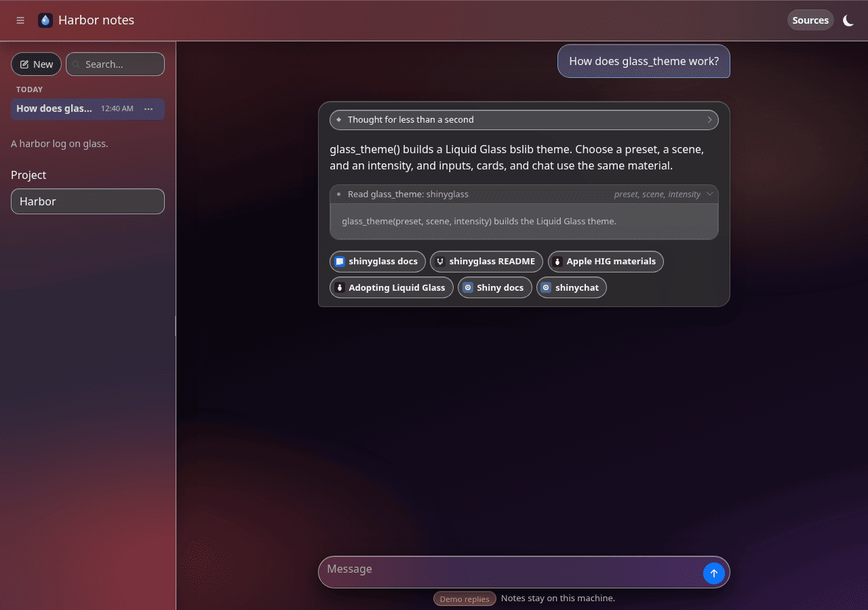Click the sidebar resize handle
Viewport: 868px width, 610px height.
coord(176,326)
